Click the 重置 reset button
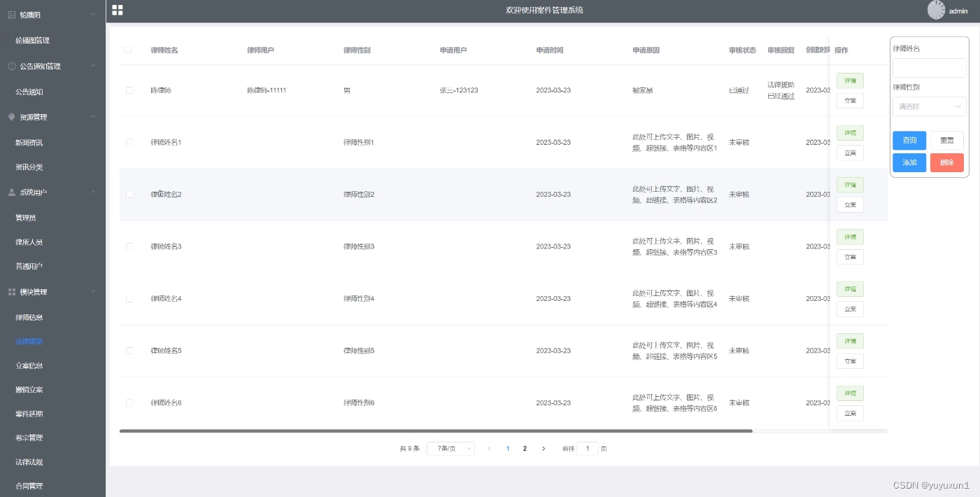The height and width of the screenshot is (497, 980). tap(946, 140)
